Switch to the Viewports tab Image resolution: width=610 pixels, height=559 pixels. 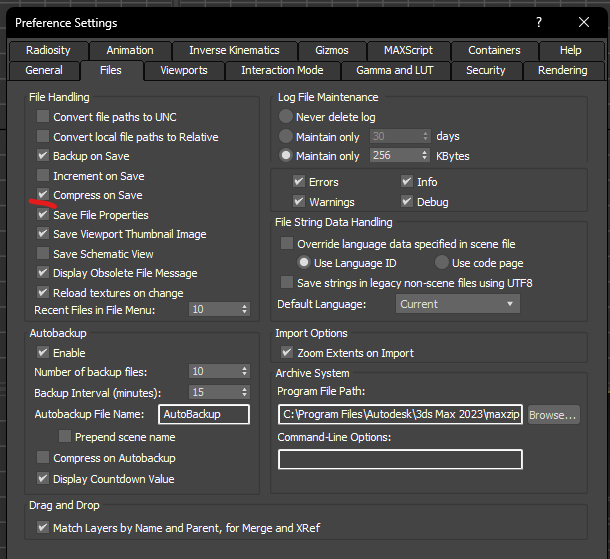coord(184,70)
